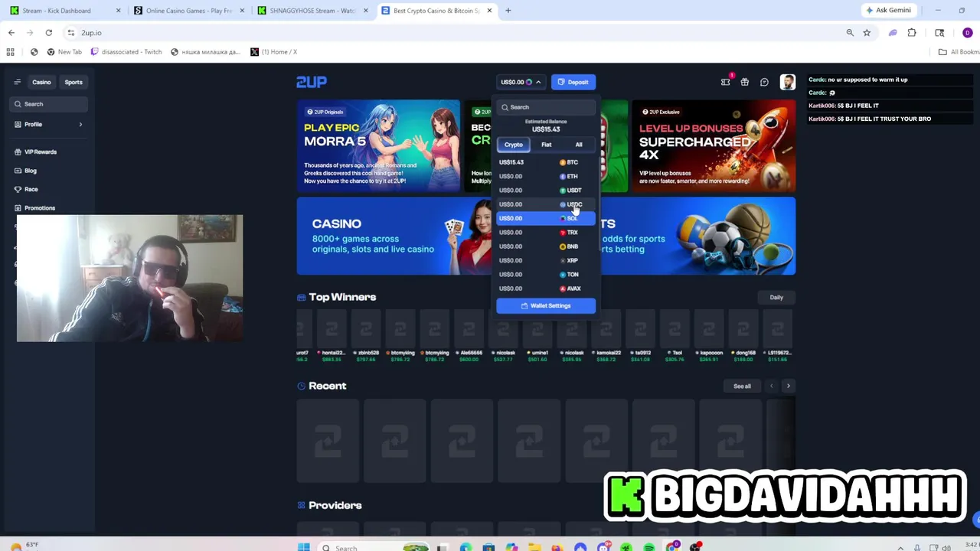Open the (1) Home / X bookmark
Viewport: 980px width, 551px height.
tap(273, 52)
